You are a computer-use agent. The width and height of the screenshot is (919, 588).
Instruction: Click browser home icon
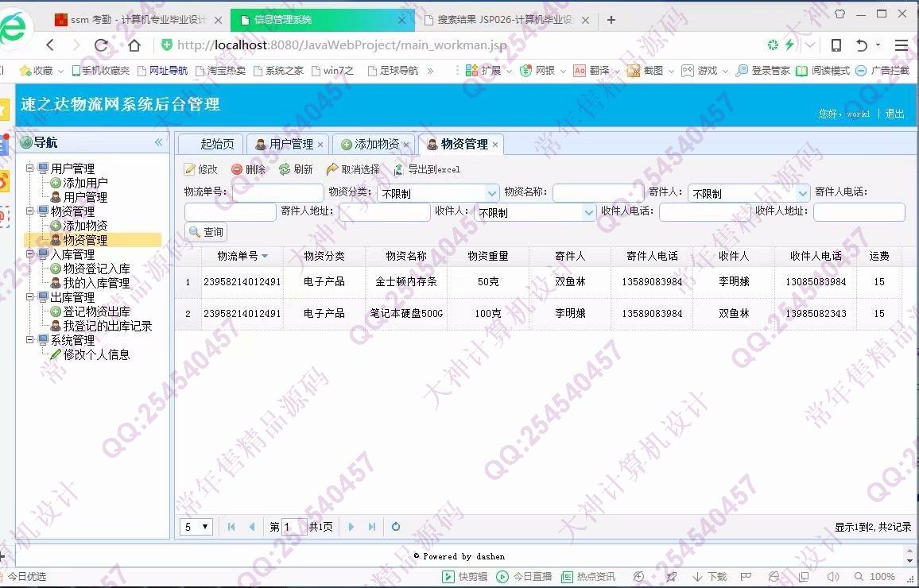pos(134,45)
